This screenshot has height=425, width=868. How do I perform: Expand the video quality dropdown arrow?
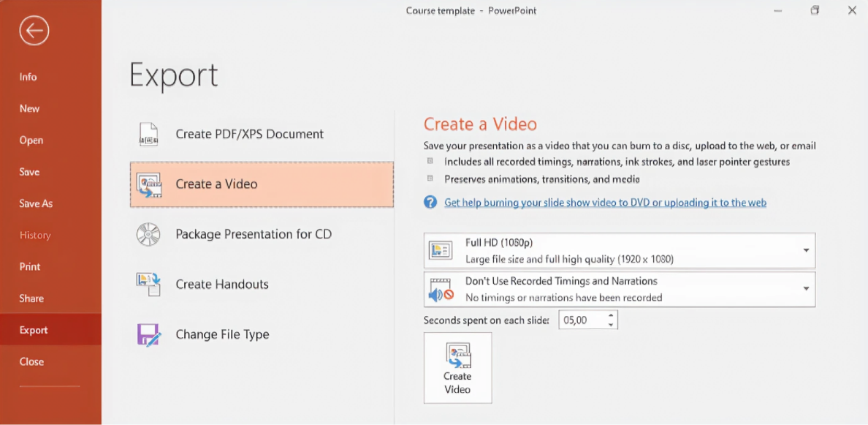[x=805, y=250]
